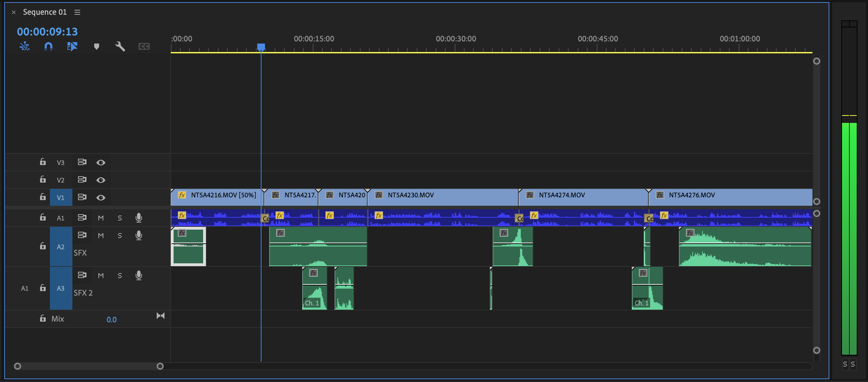Open Sequence 01 panel hamburger menu
This screenshot has width=868, height=382.
click(77, 12)
